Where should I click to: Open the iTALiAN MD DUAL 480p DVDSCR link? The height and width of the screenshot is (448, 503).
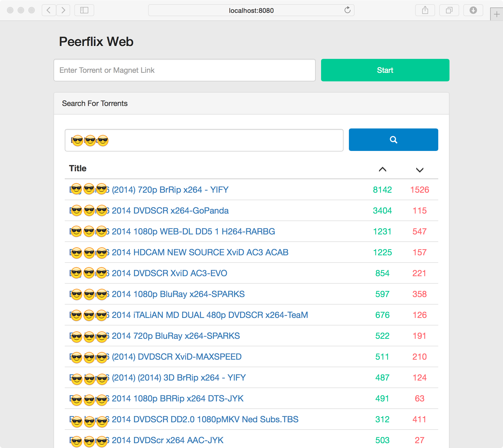189,315
